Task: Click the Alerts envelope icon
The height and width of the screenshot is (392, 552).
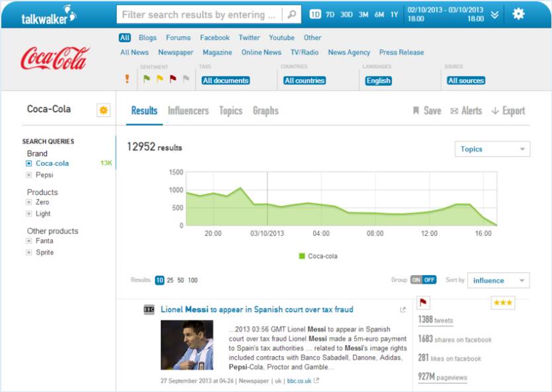Action: 454,111
